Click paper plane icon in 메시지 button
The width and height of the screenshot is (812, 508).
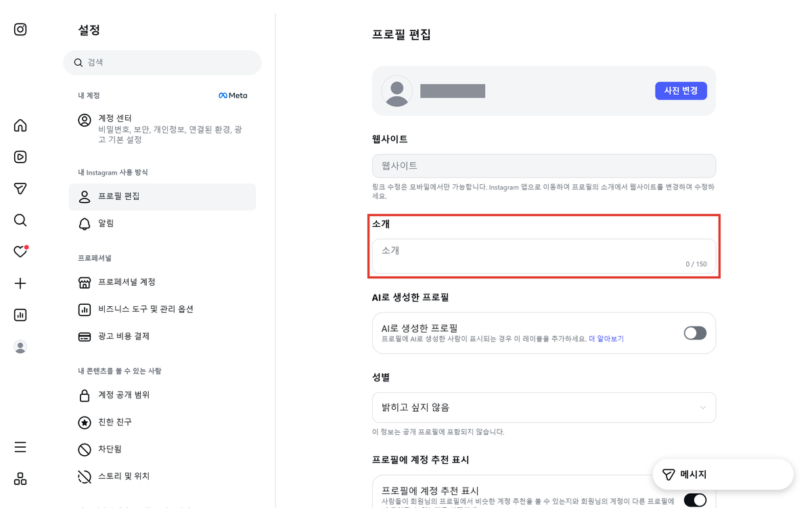click(669, 475)
